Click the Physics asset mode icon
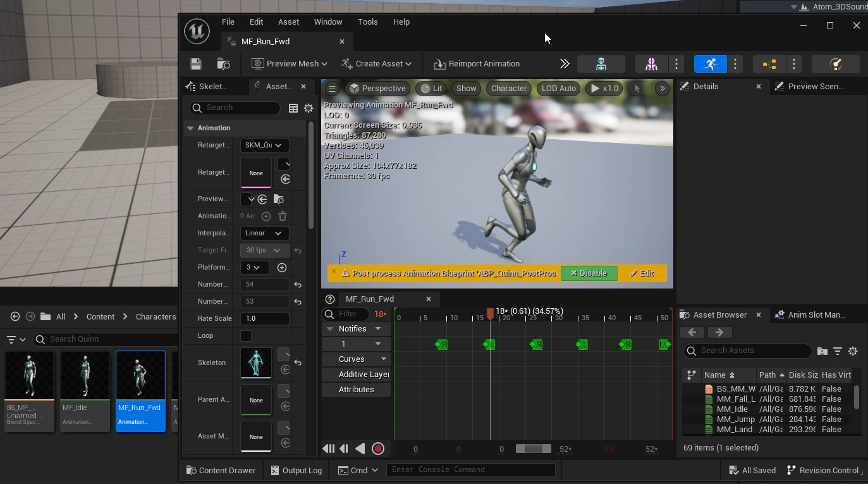Viewport: 868px width, 484px height. pyautogui.click(x=835, y=64)
